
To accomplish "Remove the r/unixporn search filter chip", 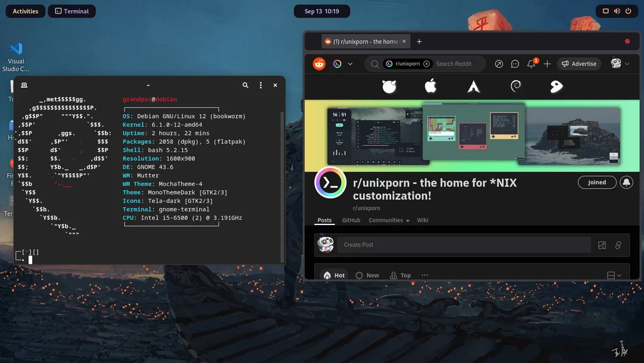I will (426, 63).
